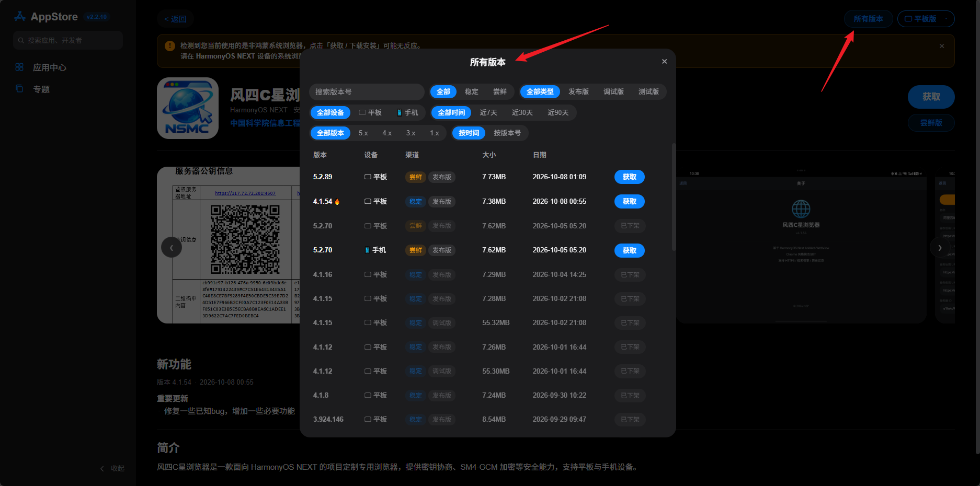The width and height of the screenshot is (980, 486).
Task: Select the 测试版 type filter
Action: (648, 91)
